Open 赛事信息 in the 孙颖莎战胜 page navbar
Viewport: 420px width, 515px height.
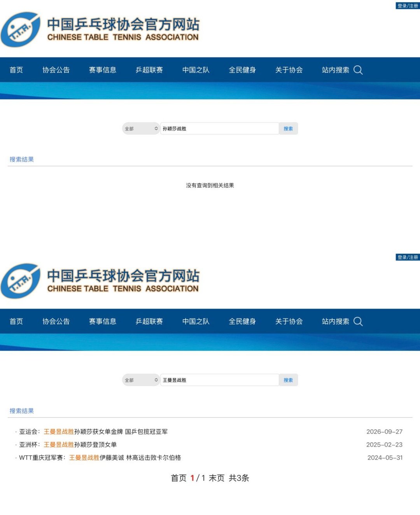point(103,70)
